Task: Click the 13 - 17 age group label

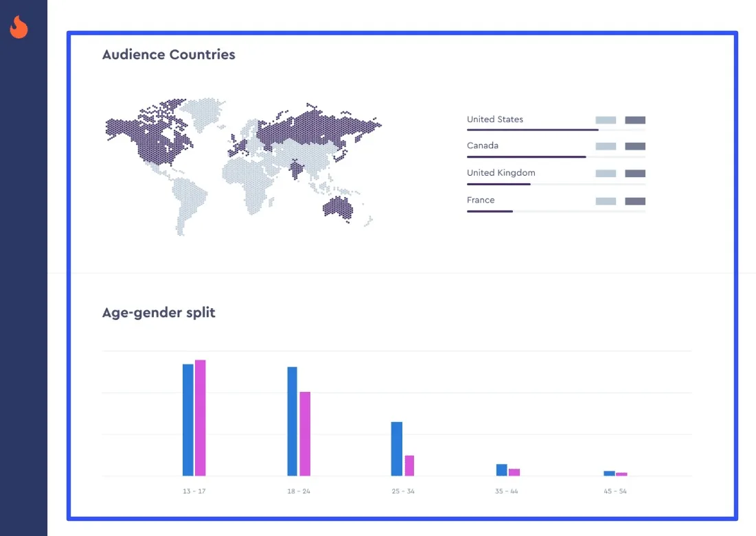Action: (x=193, y=491)
